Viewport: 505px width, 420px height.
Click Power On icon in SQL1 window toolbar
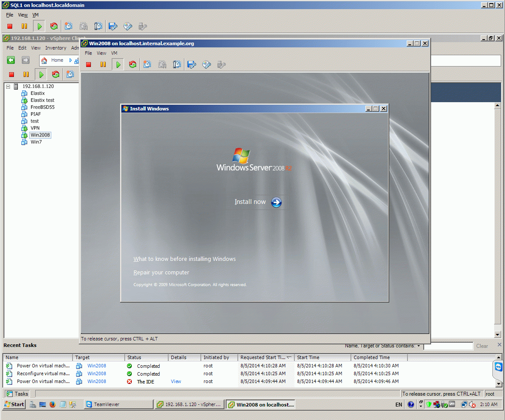pos(39,27)
